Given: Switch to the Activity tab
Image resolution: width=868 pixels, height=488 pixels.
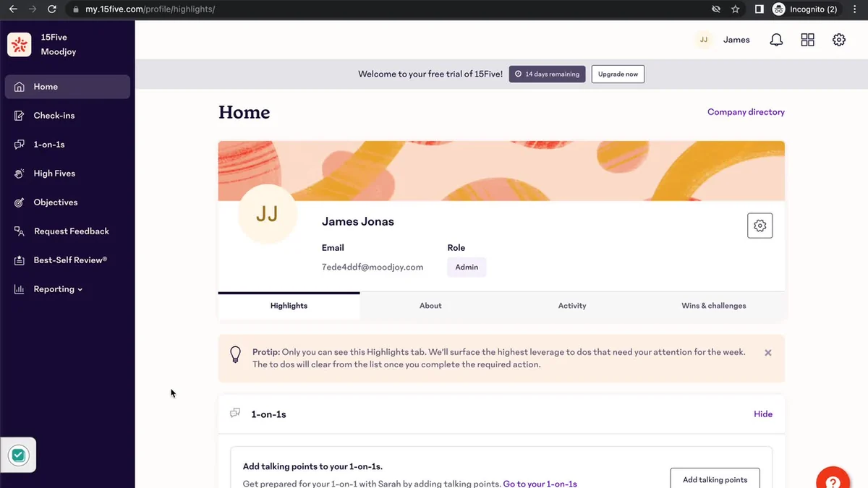Looking at the screenshot, I should [x=572, y=306].
